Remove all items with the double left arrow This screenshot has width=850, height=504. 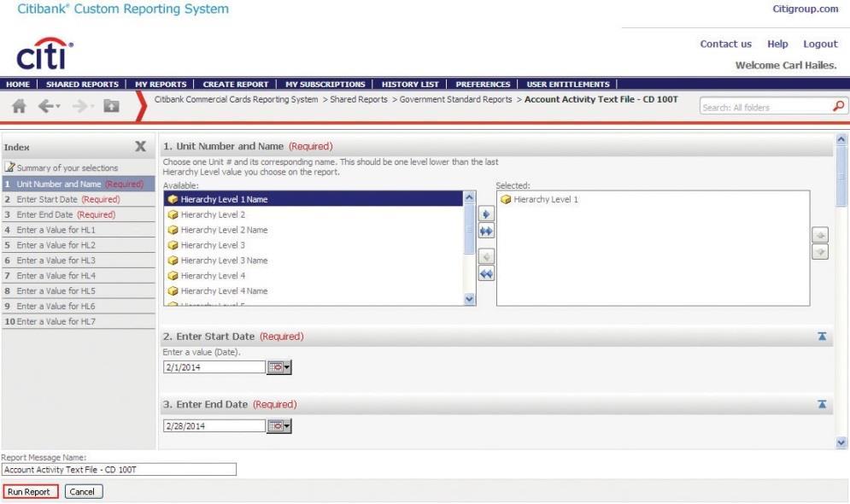(x=486, y=273)
